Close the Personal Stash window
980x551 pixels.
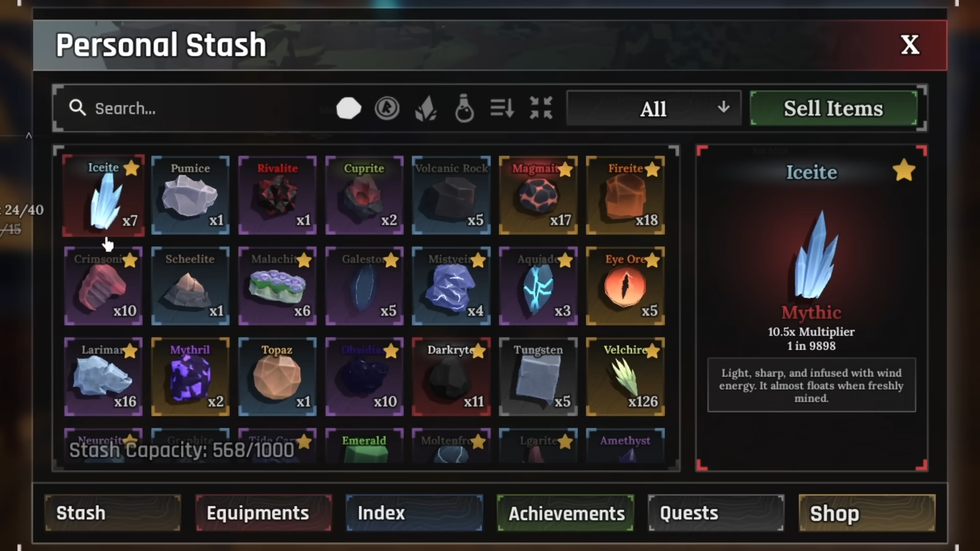[x=910, y=45]
